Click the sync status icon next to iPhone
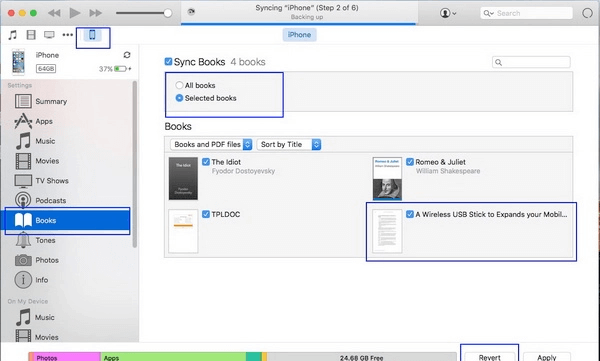Viewport: 600px width, 361px height. point(127,55)
